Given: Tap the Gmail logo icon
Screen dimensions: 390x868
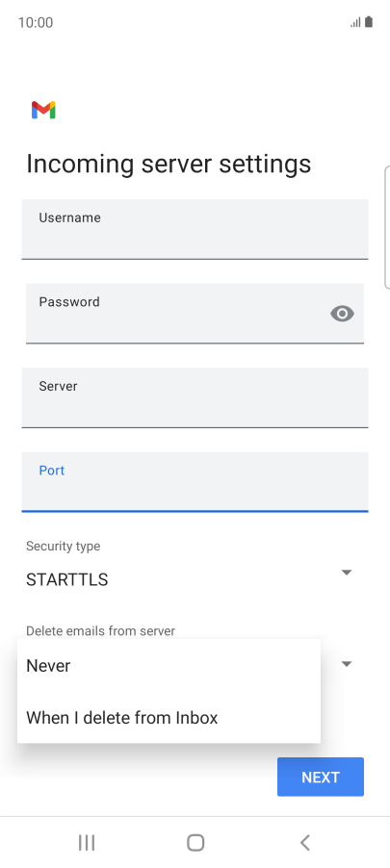Looking at the screenshot, I should [43, 110].
